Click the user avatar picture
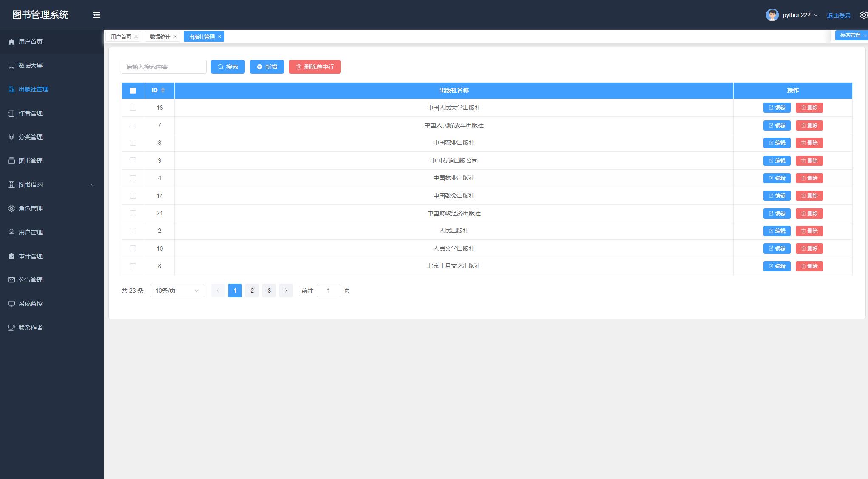This screenshot has height=479, width=868. tap(772, 15)
